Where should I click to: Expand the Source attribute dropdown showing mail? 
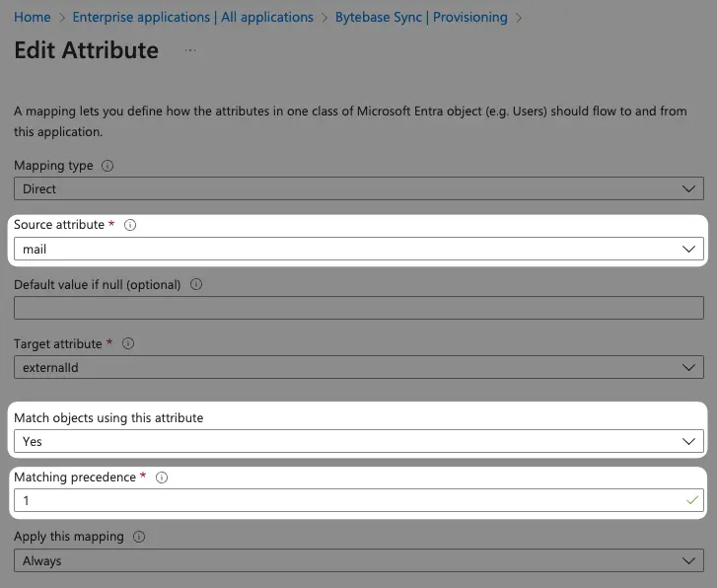click(359, 249)
